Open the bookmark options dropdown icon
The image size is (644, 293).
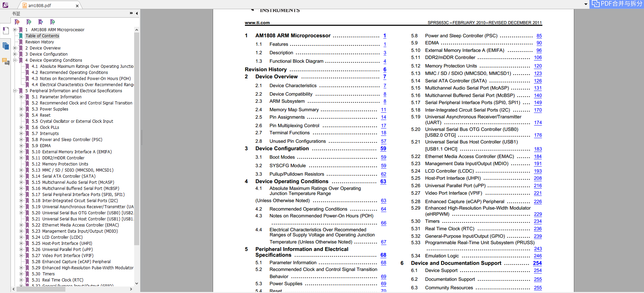[52, 22]
